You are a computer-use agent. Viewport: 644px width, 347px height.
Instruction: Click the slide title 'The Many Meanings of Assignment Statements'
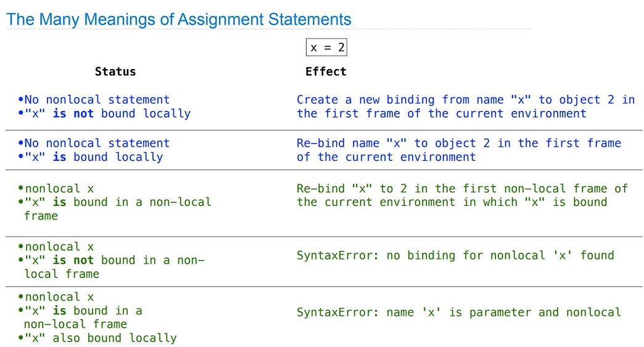(x=179, y=19)
